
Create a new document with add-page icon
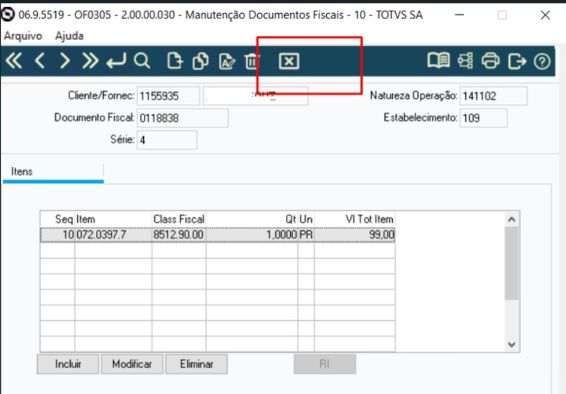tap(175, 61)
